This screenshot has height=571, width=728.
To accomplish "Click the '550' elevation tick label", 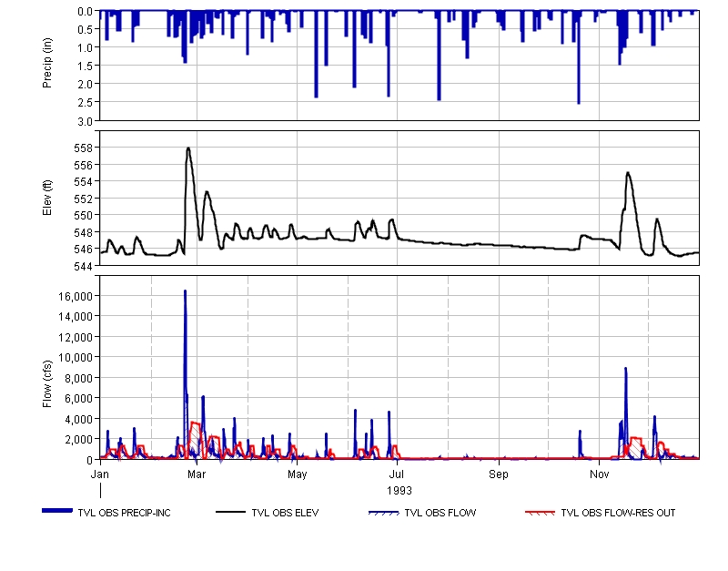I will (x=84, y=216).
